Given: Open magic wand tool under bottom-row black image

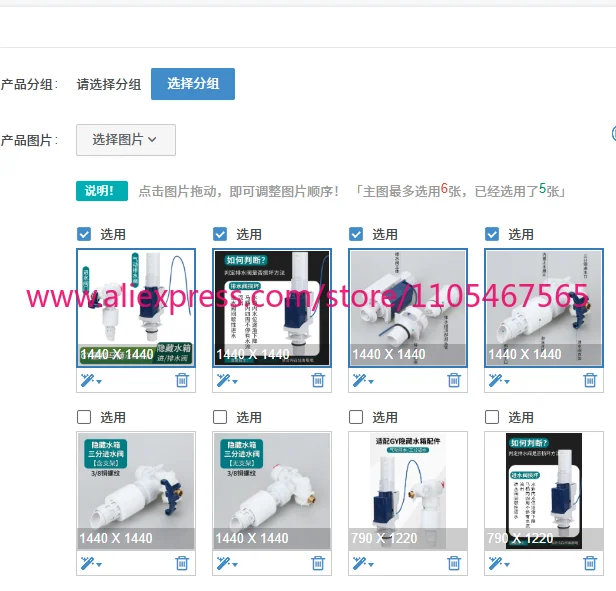Looking at the screenshot, I should click(x=499, y=563).
